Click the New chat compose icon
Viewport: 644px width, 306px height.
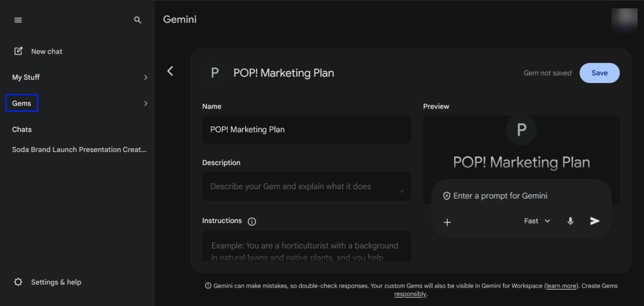[x=19, y=51]
